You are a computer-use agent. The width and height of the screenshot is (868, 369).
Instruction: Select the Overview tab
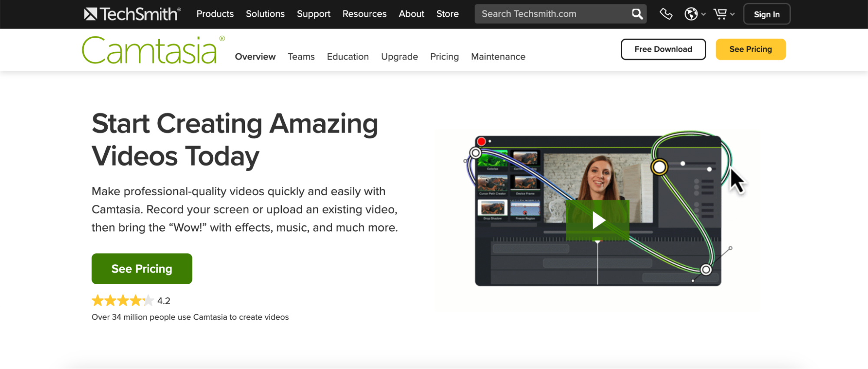[255, 57]
